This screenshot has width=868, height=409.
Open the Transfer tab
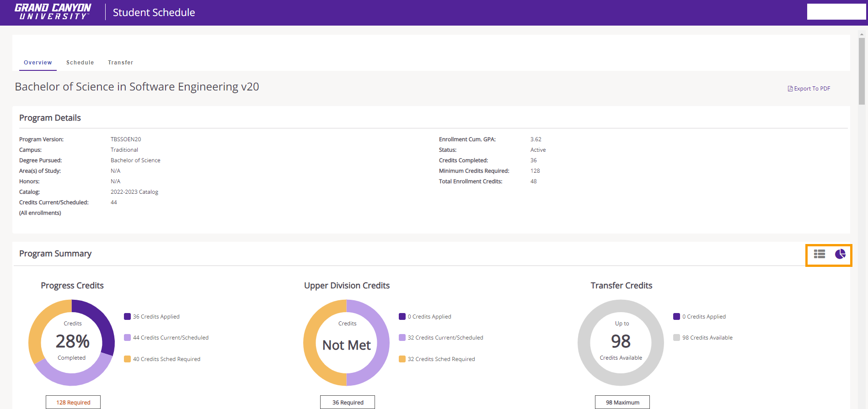click(121, 63)
